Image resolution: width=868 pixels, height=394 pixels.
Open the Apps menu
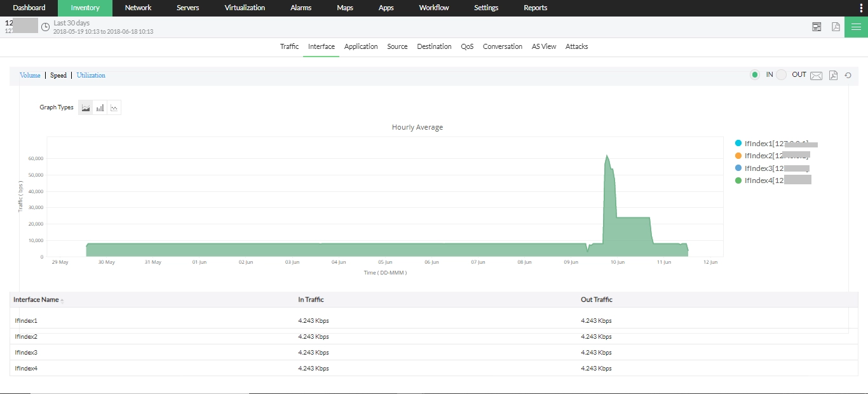pyautogui.click(x=386, y=8)
